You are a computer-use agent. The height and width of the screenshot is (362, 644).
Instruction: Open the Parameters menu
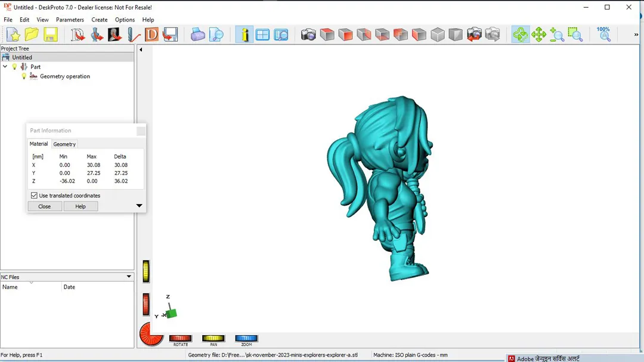click(70, 20)
